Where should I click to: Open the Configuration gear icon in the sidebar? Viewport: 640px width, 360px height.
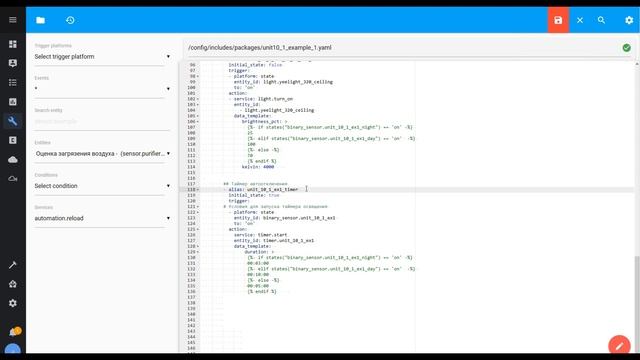tap(13, 303)
